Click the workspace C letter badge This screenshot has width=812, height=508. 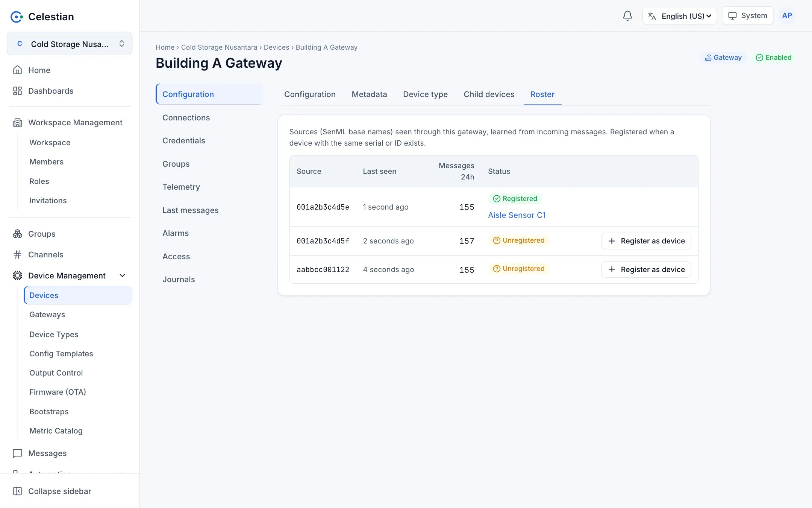tap(20, 44)
